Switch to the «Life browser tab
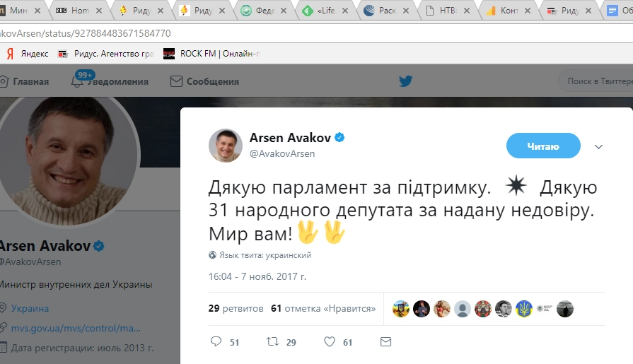 [x=325, y=11]
